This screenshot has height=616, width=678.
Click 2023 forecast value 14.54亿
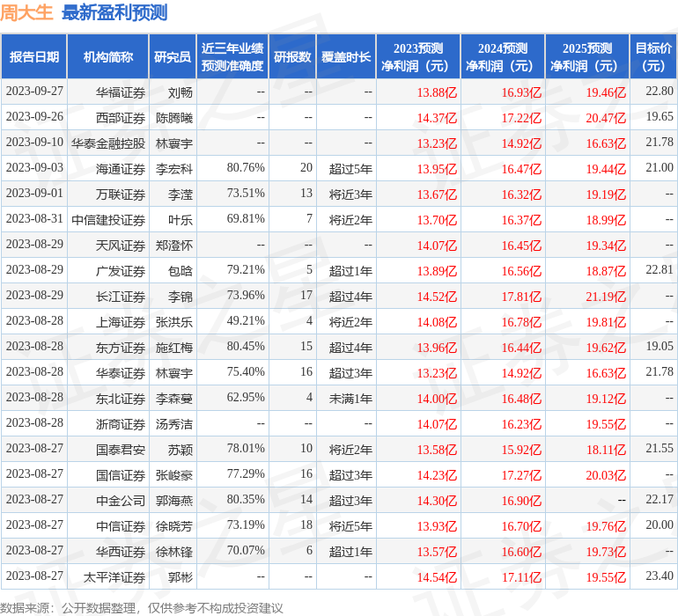437,577
